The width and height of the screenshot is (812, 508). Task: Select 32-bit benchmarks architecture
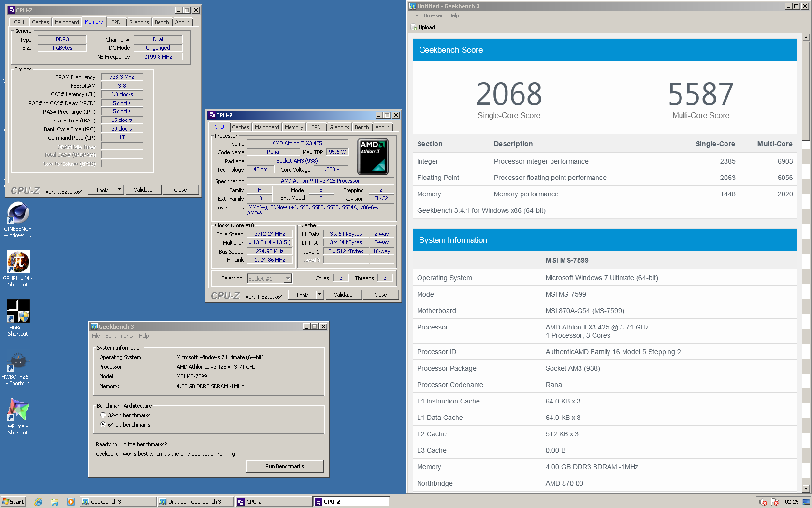tap(103, 415)
